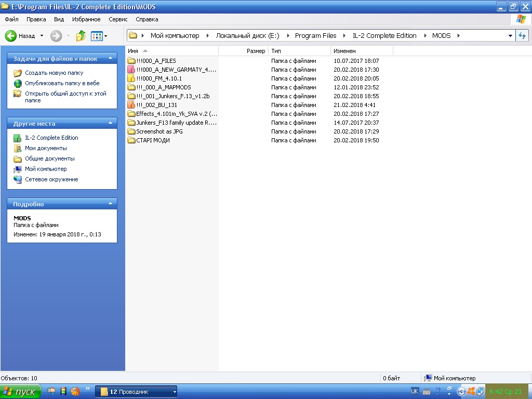Screen dimensions: 532x399
Task: Select !!!_000_A_MAPMODS folder icon
Action: [131, 87]
